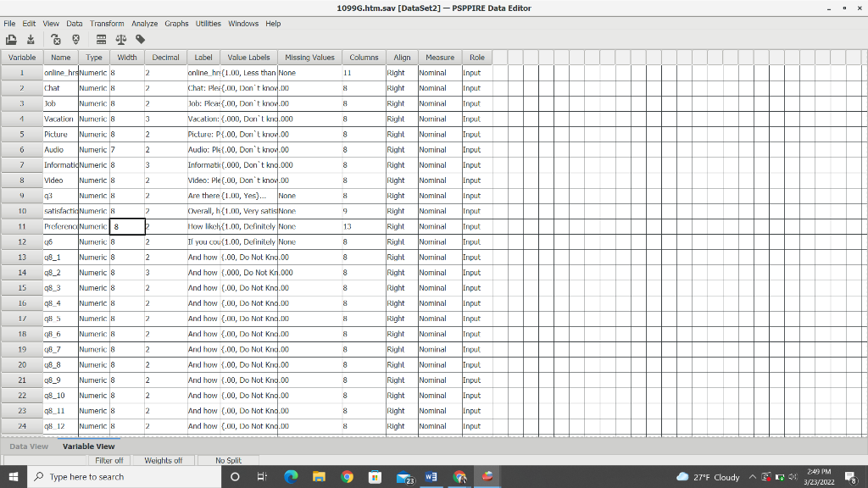This screenshot has height=488, width=868.
Task: Switch to the Data View tab
Action: click(29, 446)
